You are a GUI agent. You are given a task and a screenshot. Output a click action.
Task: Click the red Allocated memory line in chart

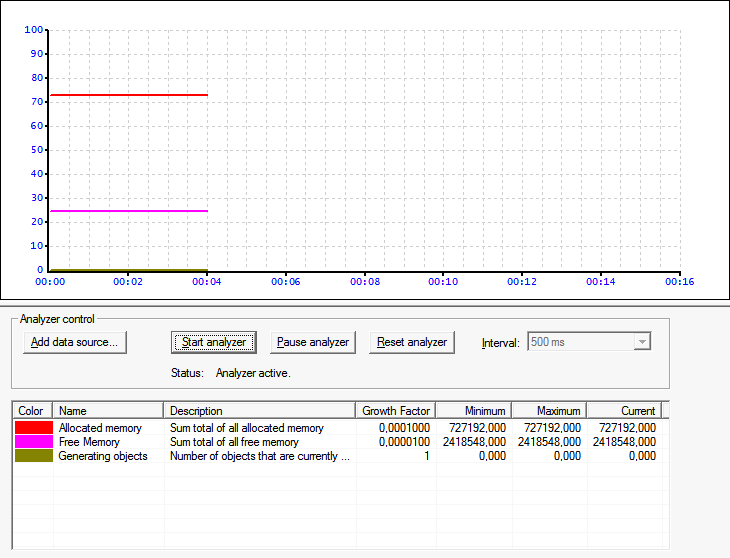pyautogui.click(x=129, y=95)
